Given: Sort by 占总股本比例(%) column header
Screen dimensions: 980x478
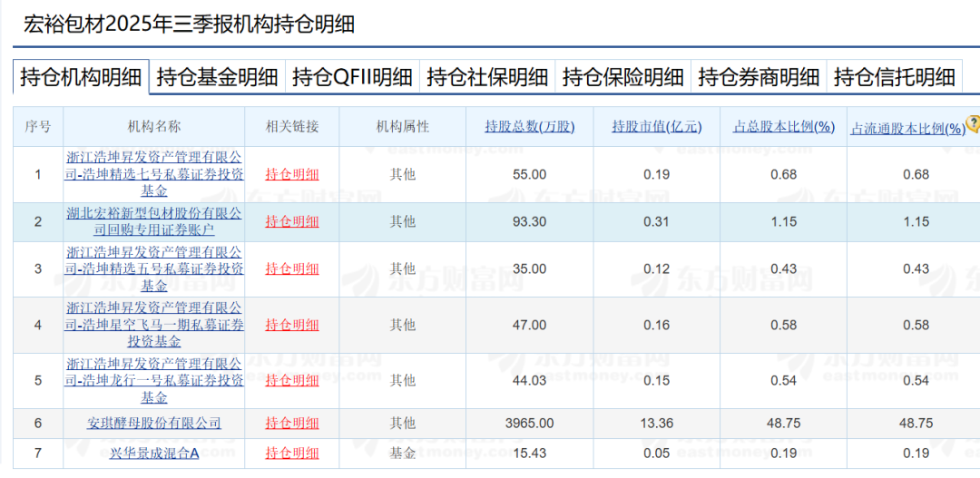Looking at the screenshot, I should click(x=783, y=127).
